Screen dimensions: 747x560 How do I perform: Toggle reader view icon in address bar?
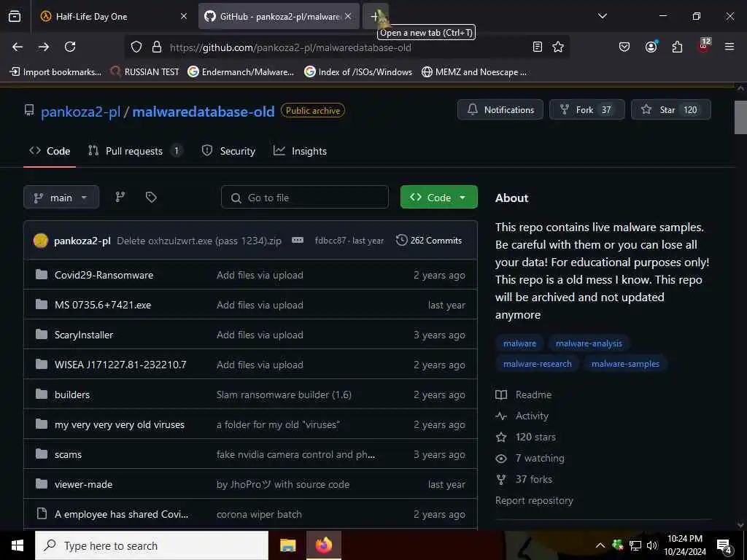pos(538,47)
